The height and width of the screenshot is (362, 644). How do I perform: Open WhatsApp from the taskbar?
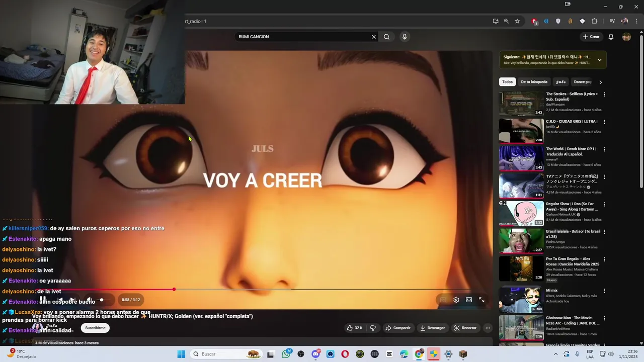pyautogui.click(x=286, y=354)
